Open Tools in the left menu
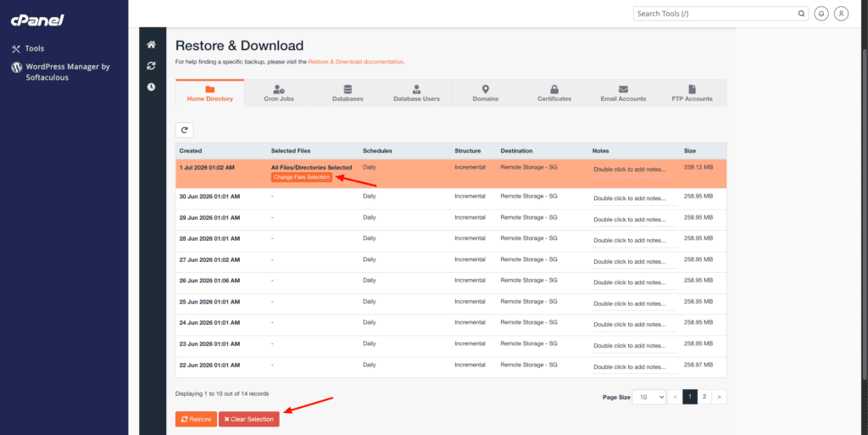 28,48
